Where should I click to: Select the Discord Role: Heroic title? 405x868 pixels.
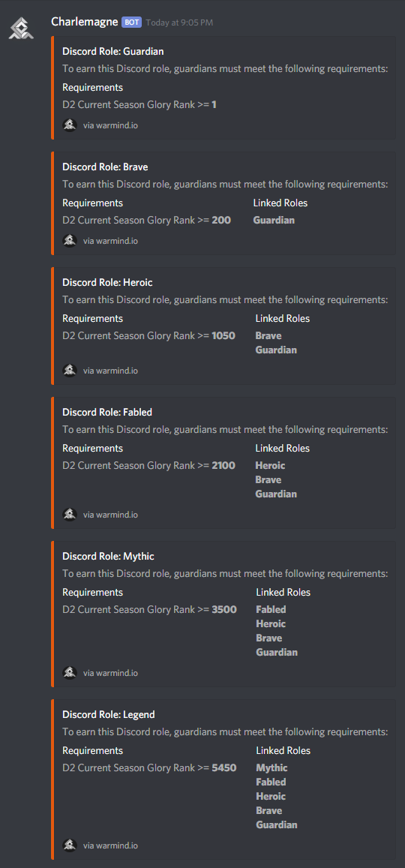click(107, 282)
